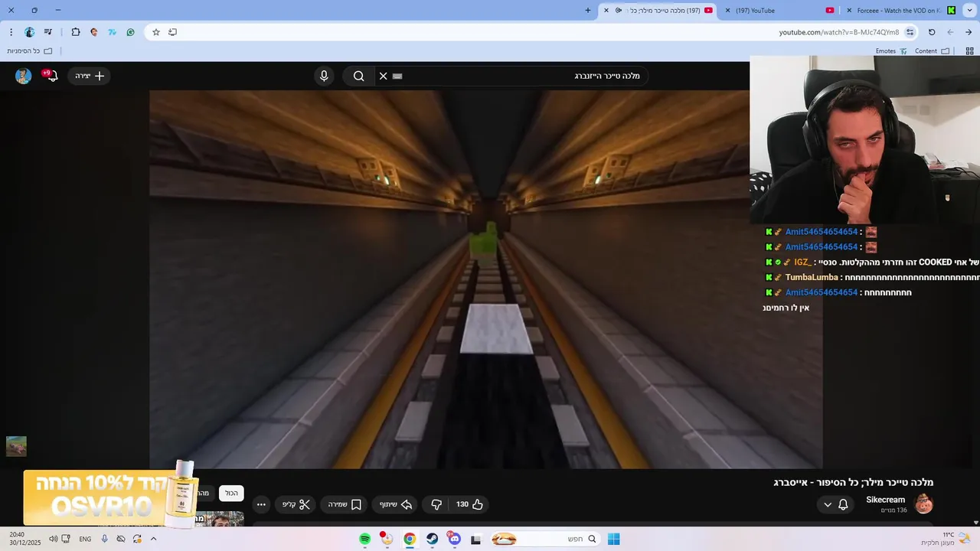
Task: Open the YouTube account avatar menu
Action: (x=24, y=76)
